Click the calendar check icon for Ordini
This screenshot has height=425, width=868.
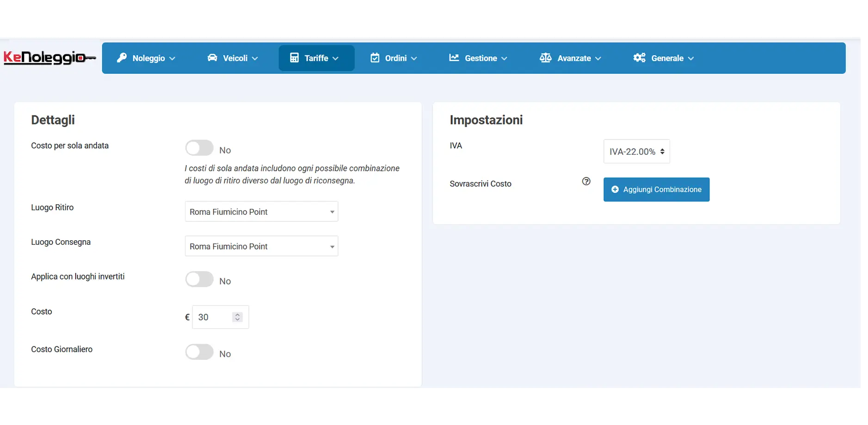tap(375, 58)
